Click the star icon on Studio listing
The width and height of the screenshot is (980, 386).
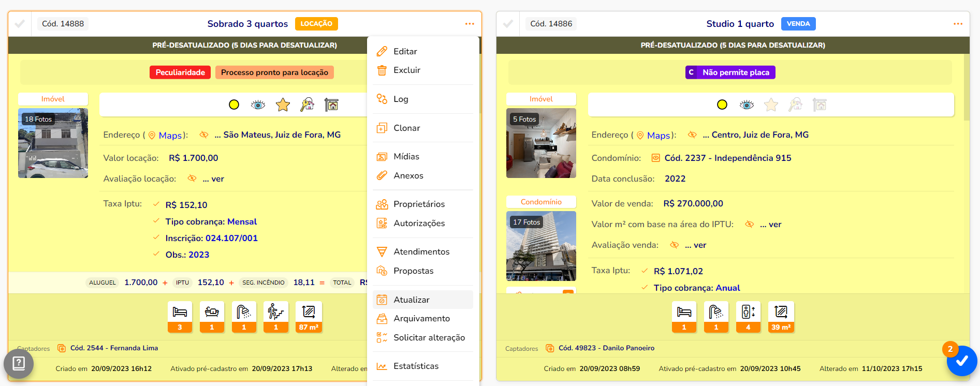pos(771,105)
